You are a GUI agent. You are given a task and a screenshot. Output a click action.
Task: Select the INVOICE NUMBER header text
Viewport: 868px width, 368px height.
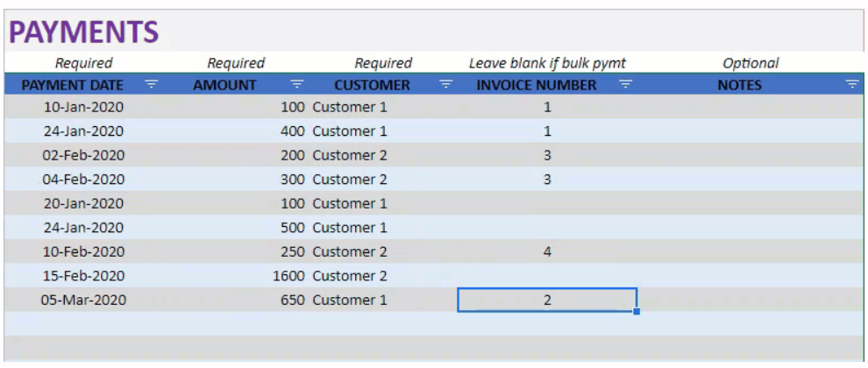(537, 85)
